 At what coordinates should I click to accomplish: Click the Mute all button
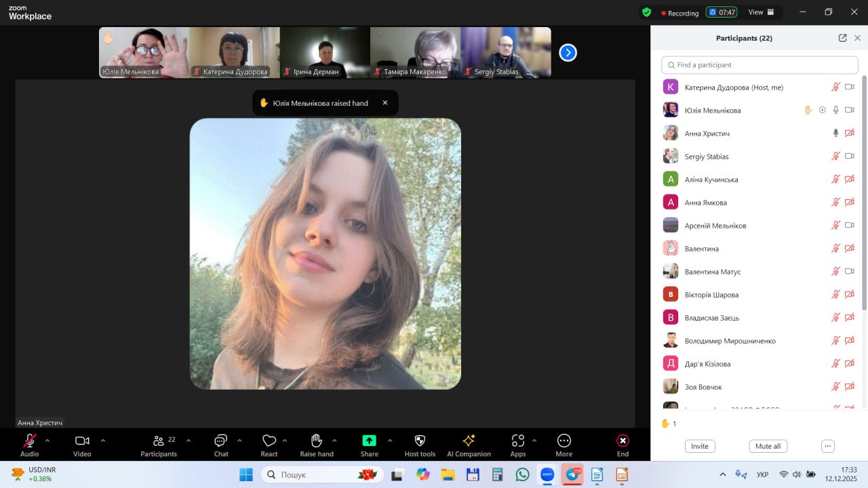coord(768,446)
